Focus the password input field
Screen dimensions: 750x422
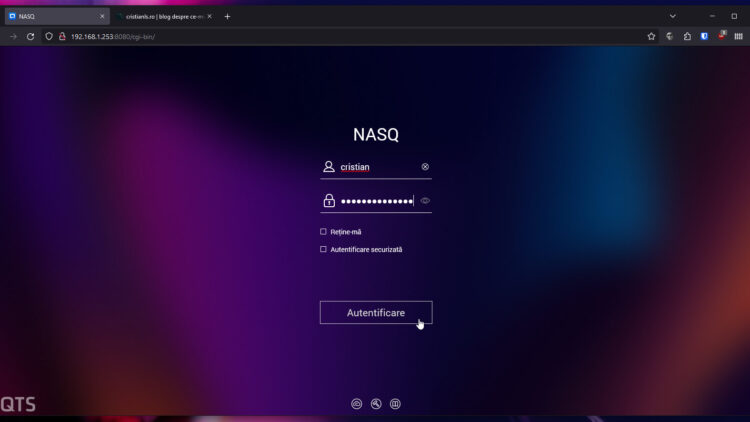[378, 201]
